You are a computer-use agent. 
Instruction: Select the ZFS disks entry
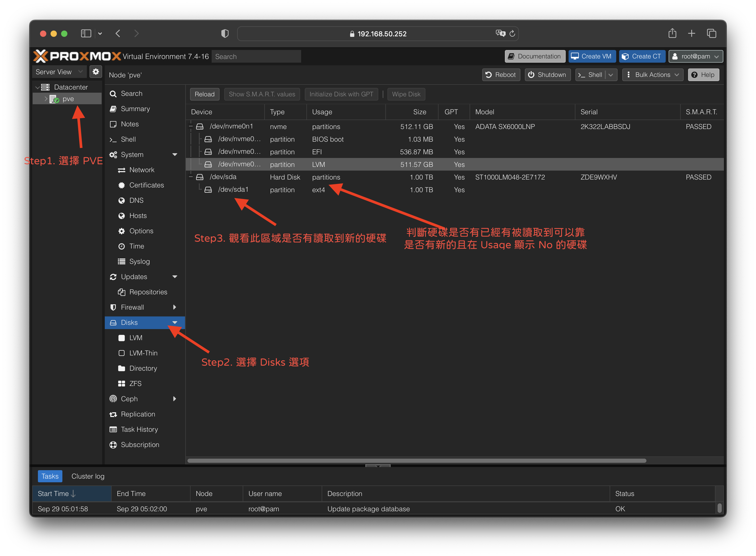(x=135, y=384)
